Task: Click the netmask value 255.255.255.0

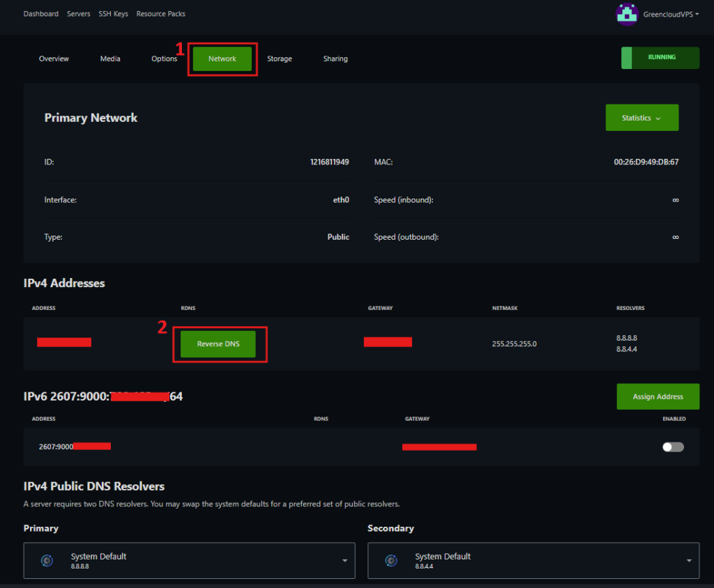Action: [515, 344]
